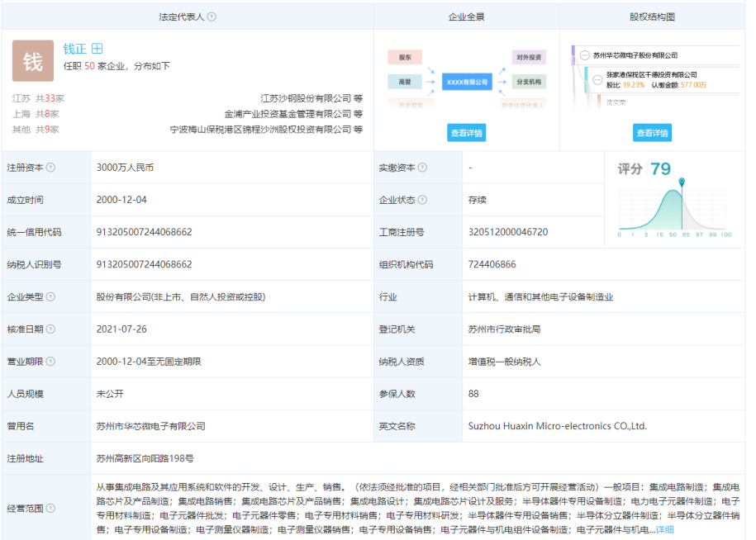Click the 股东 box in enterprise panorama

[x=405, y=57]
